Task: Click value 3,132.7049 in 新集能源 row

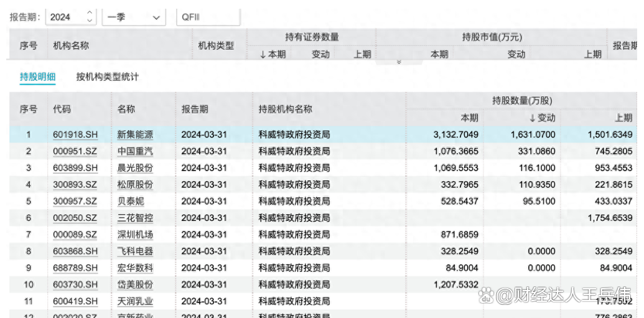Action: [x=455, y=135]
